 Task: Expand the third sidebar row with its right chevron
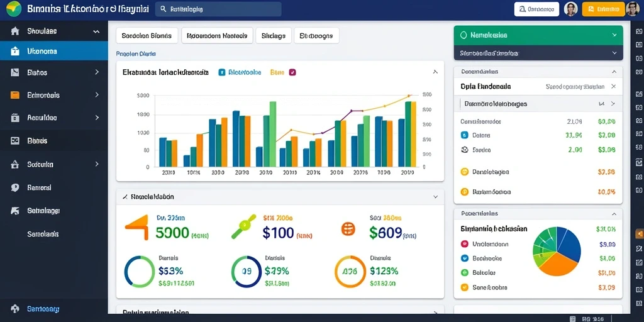[x=97, y=72]
